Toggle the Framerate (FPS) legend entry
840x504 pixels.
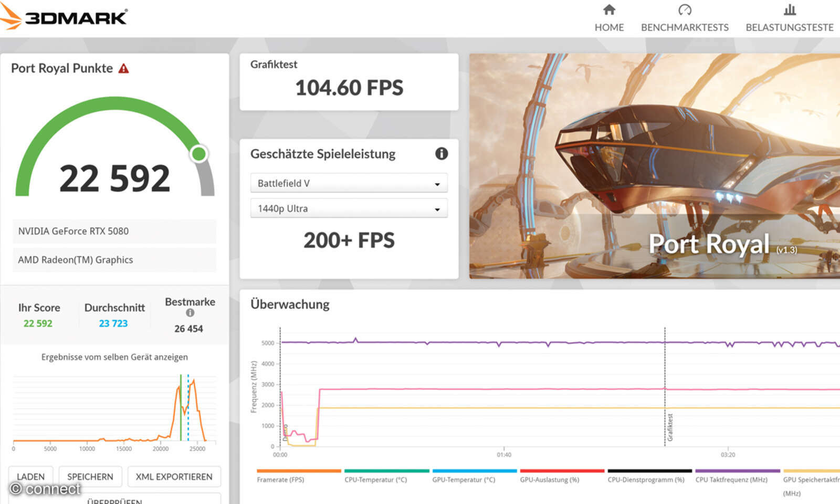point(281,479)
